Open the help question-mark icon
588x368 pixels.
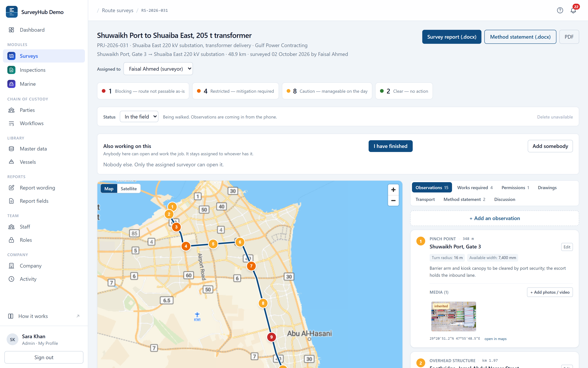click(560, 10)
